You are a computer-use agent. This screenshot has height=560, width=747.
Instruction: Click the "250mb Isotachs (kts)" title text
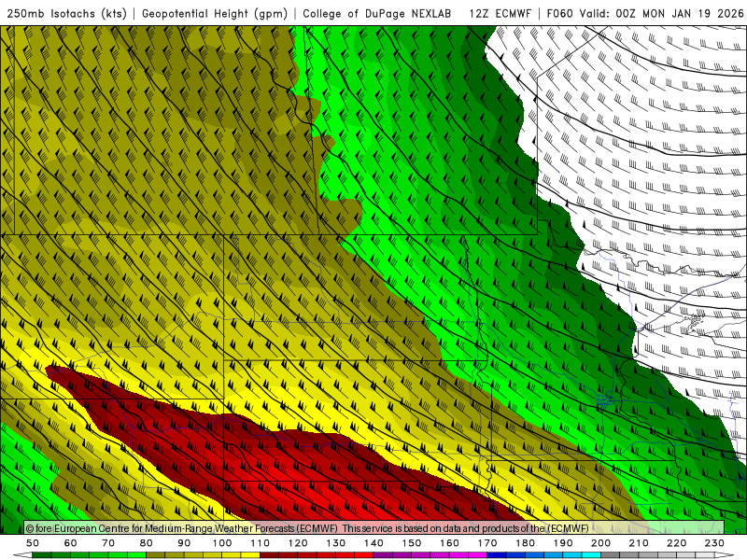pos(67,14)
